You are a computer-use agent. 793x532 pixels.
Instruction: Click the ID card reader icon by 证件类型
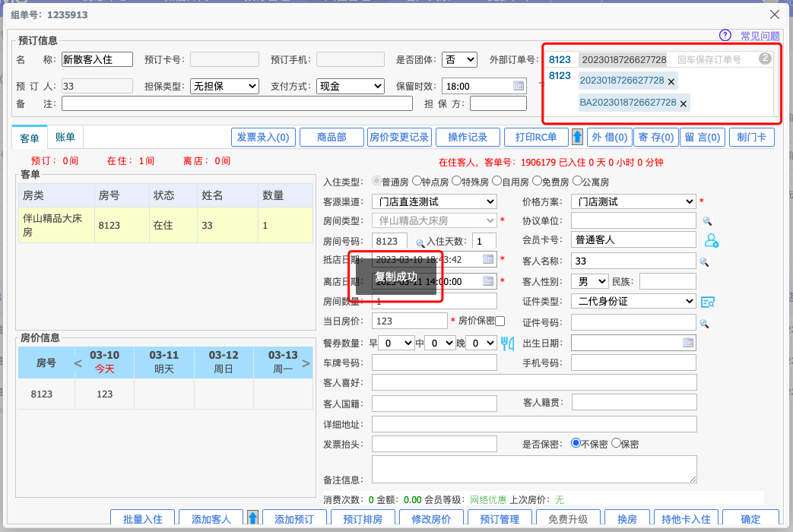[x=708, y=302]
